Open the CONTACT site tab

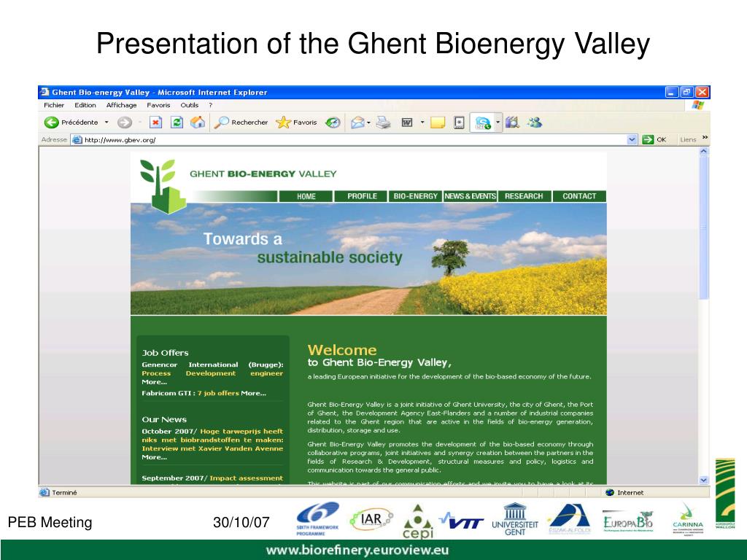[579, 196]
